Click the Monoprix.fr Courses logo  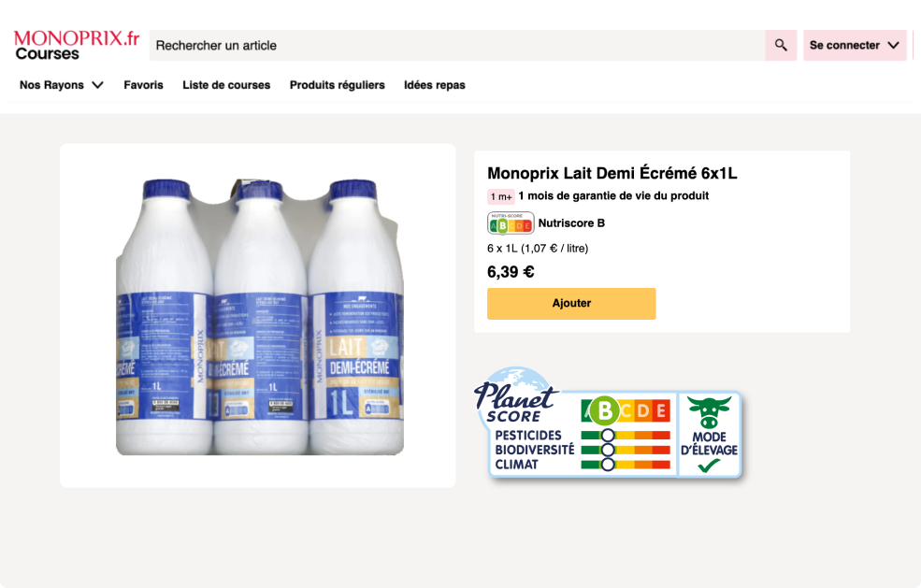pyautogui.click(x=77, y=45)
